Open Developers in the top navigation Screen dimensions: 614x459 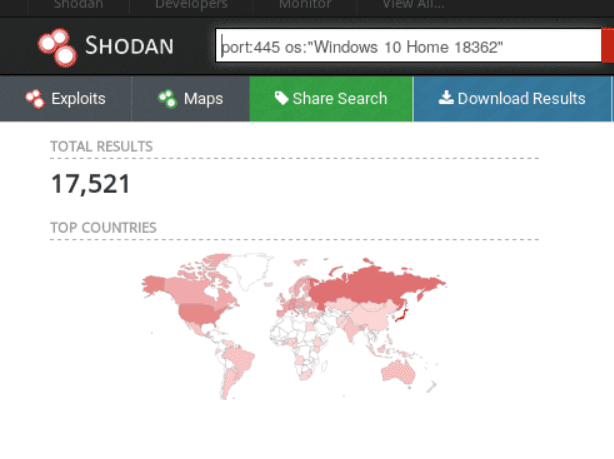[191, 5]
